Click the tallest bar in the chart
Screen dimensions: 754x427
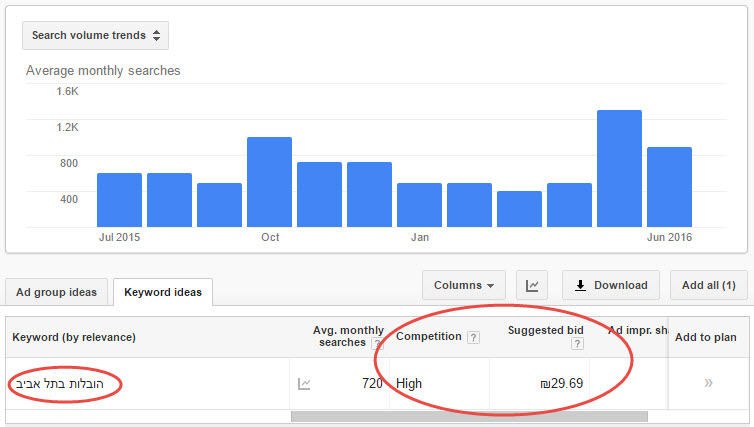coord(619,168)
